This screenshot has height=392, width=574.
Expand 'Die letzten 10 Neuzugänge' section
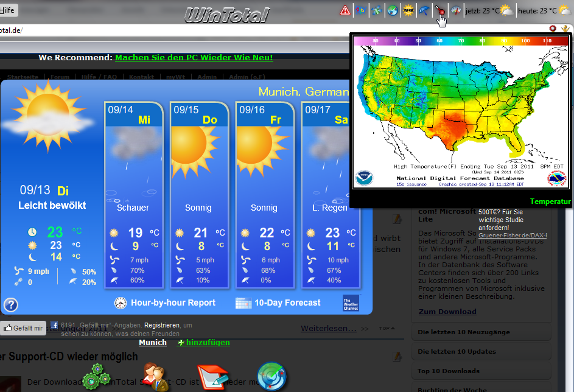(x=481, y=332)
